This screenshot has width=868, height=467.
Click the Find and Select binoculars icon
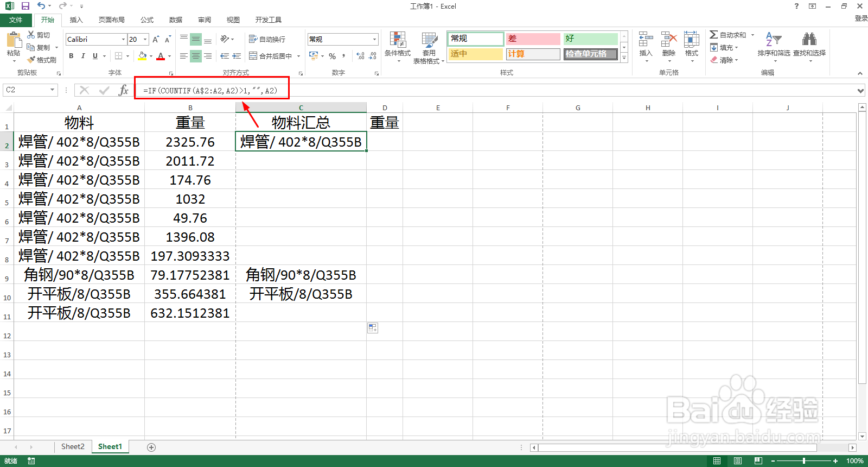[809, 39]
